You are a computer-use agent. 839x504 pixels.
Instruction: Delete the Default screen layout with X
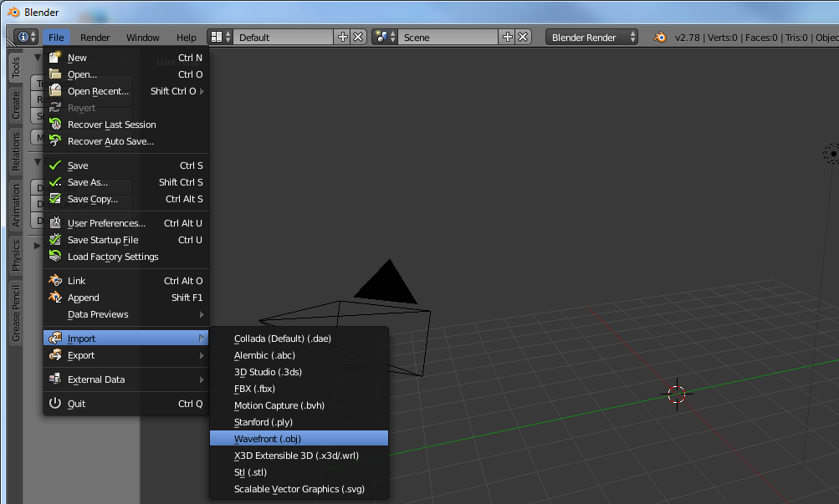358,38
